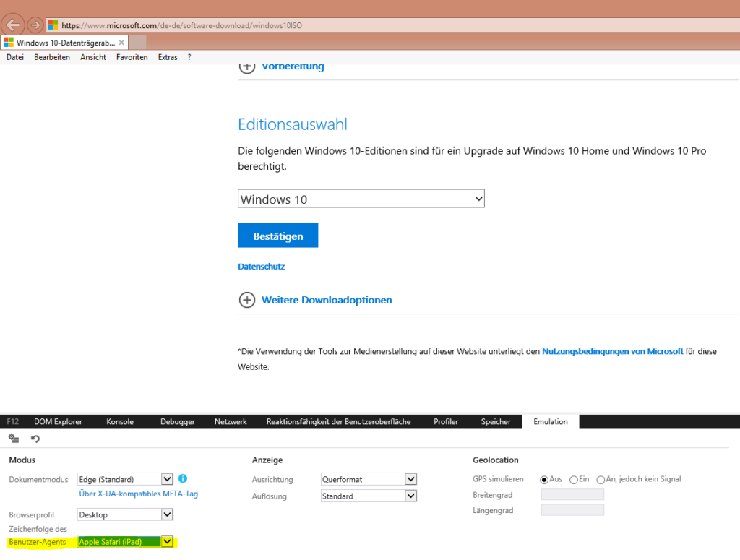Select An, jedoch kein Signal radio option

[601, 480]
